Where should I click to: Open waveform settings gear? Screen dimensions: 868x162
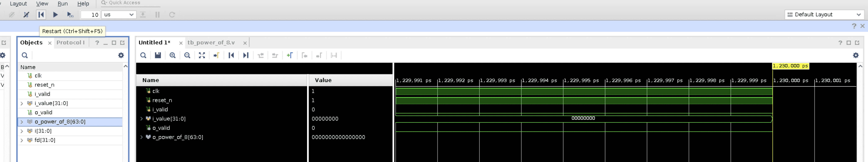855,55
